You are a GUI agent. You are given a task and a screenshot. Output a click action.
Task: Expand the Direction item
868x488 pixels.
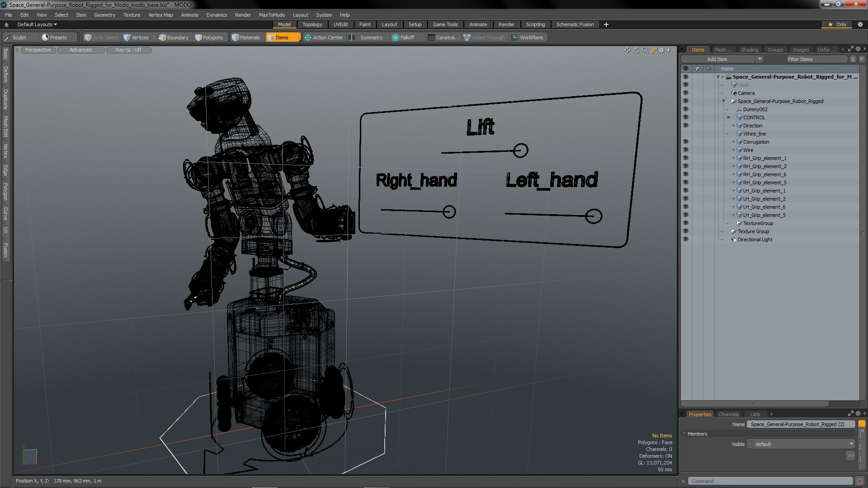coord(733,126)
